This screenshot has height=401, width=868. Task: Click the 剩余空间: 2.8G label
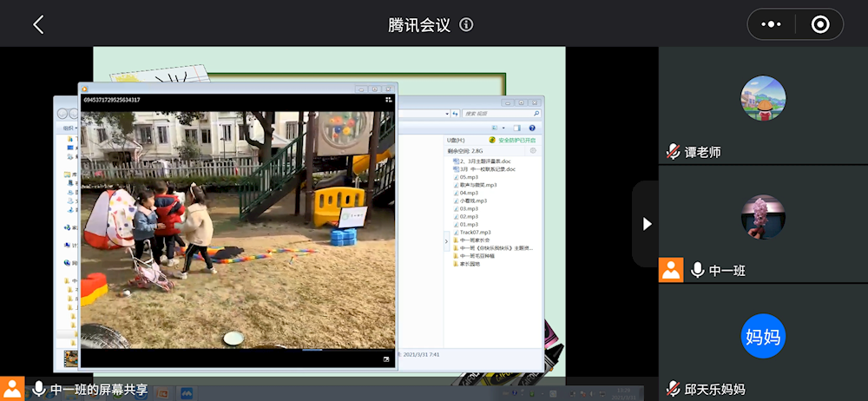(465, 151)
